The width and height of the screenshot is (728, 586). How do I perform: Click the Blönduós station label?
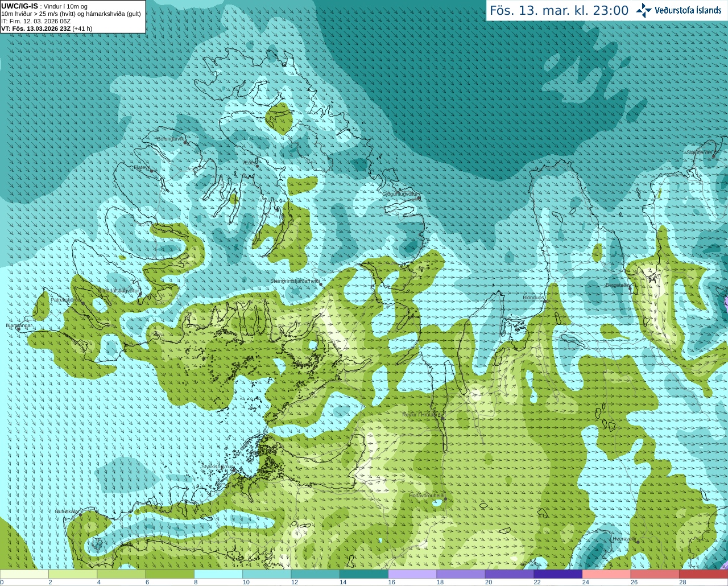coord(533,298)
